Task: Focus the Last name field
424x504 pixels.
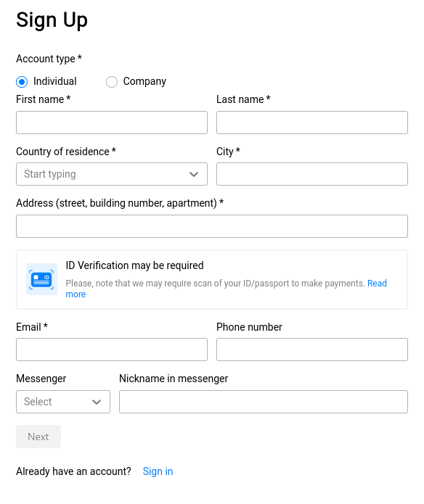Action: pos(312,123)
